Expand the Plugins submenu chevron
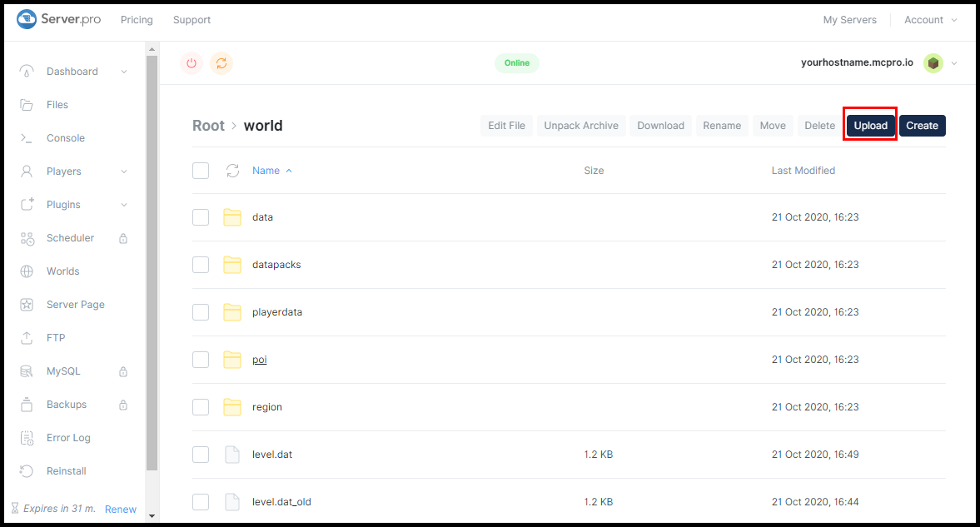 click(124, 205)
